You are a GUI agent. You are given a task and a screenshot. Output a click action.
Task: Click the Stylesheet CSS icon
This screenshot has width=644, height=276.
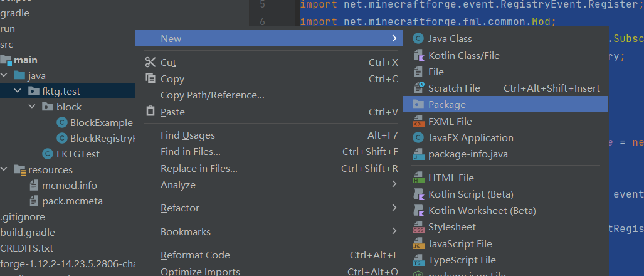tap(418, 227)
